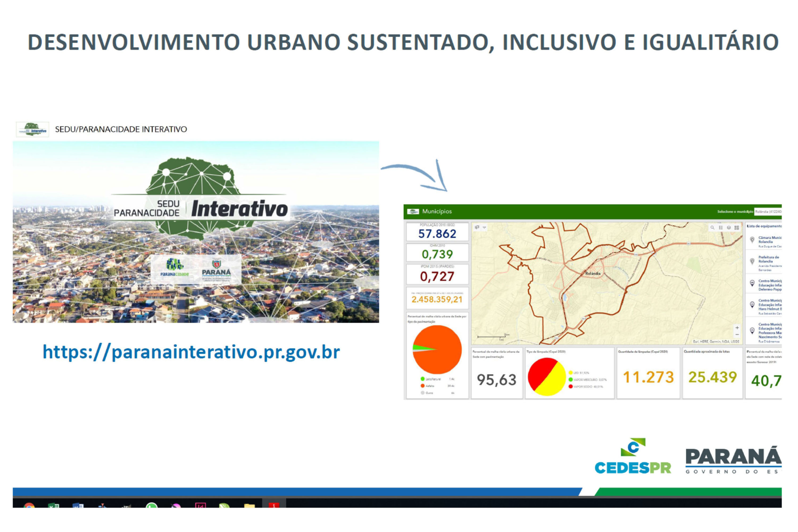The image size is (798, 532).
Task: Click the Paraná Governo do Estado logo
Action: click(x=734, y=460)
